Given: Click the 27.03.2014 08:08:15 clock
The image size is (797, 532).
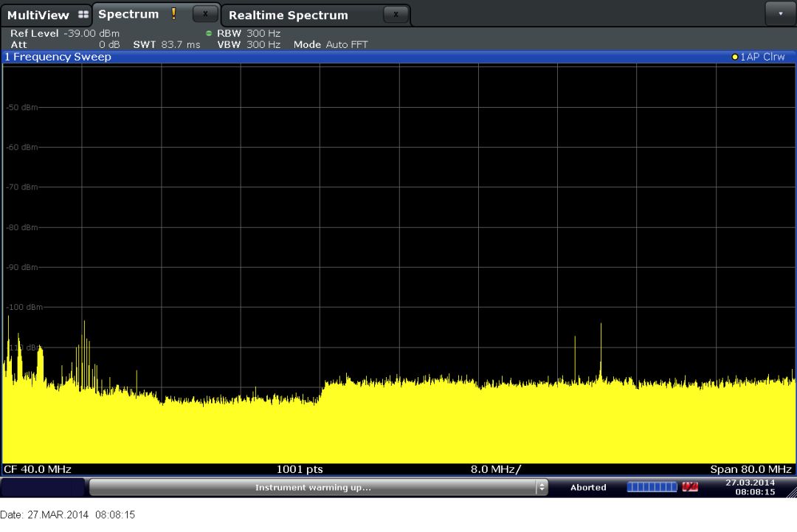Looking at the screenshot, I should tap(751, 487).
